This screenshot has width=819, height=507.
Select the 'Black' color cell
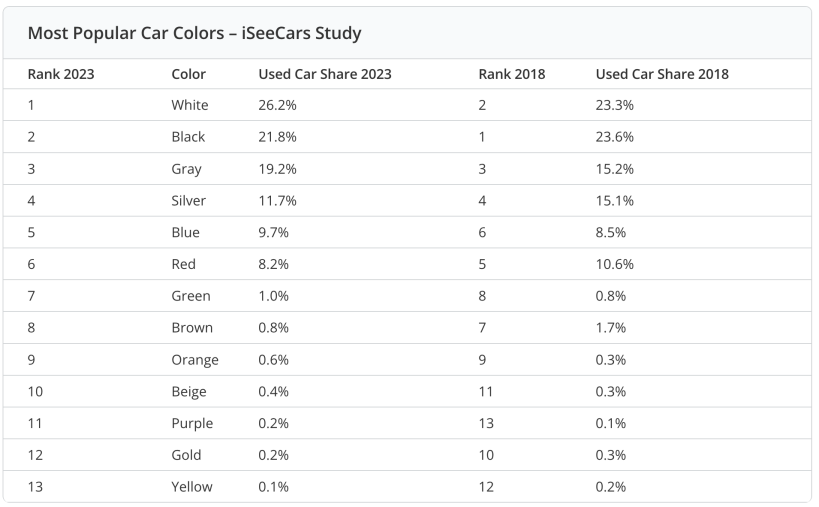pos(188,136)
